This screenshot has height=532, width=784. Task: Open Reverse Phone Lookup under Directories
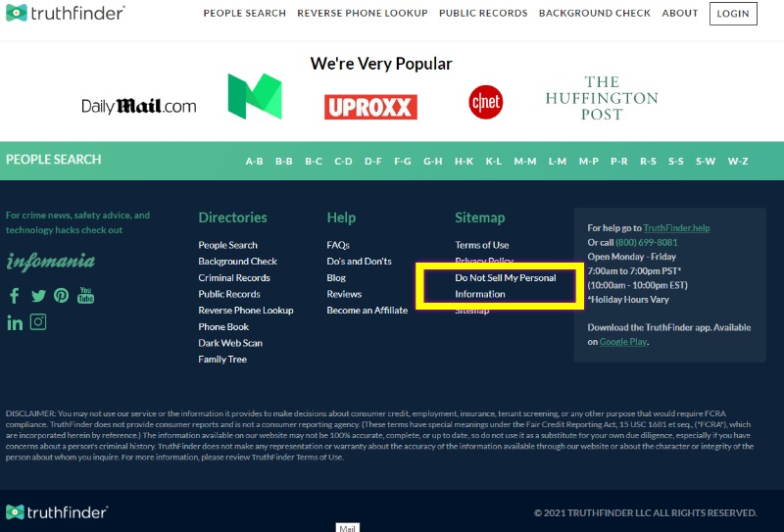246,311
